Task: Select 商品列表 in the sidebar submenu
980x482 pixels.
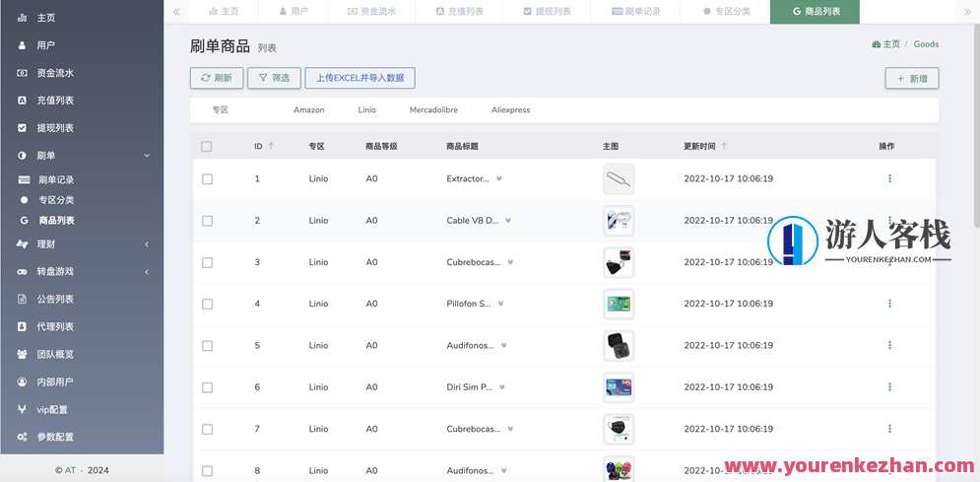Action: 81,220
